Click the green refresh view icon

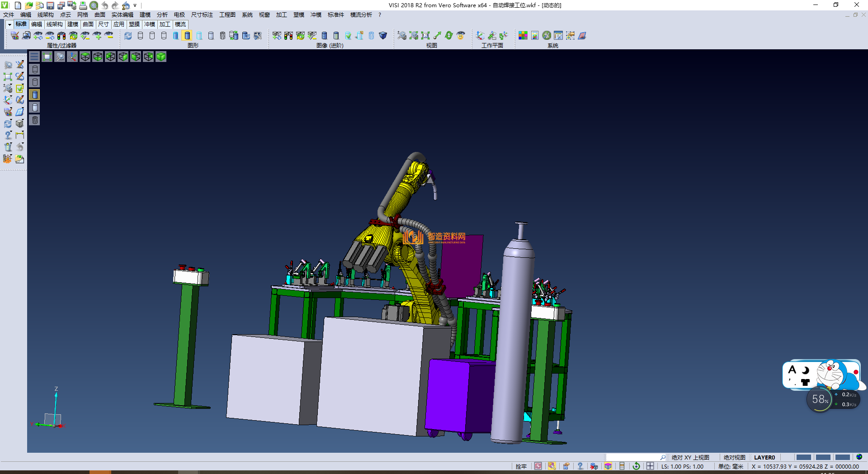(x=449, y=36)
